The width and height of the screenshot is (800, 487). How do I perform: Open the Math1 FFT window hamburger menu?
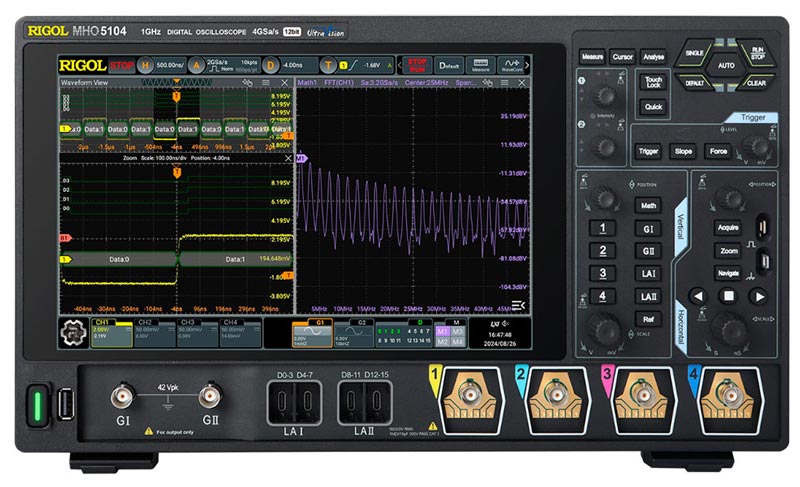coord(505,83)
